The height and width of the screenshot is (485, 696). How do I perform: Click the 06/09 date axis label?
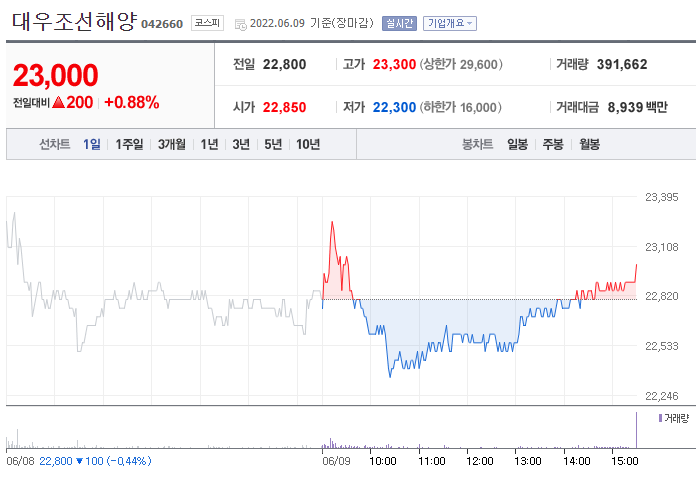pyautogui.click(x=336, y=461)
